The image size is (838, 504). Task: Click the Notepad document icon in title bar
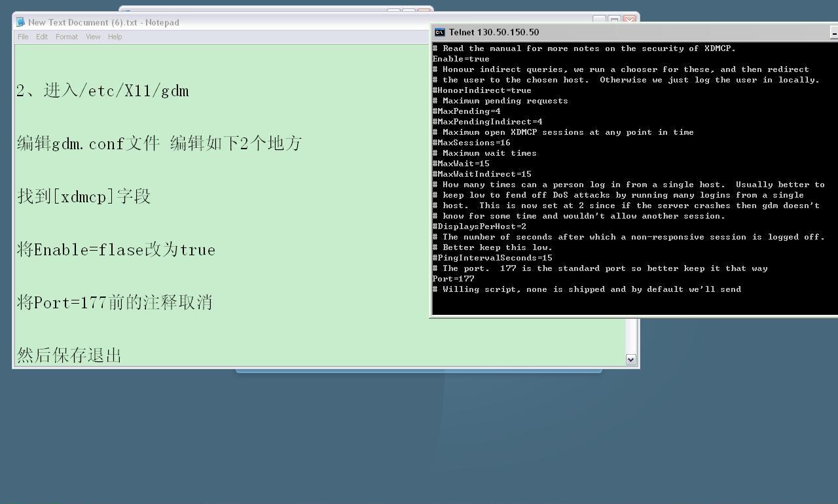[x=20, y=22]
